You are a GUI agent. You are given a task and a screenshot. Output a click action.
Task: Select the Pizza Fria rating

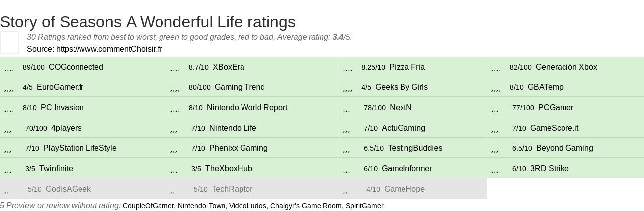[406, 67]
